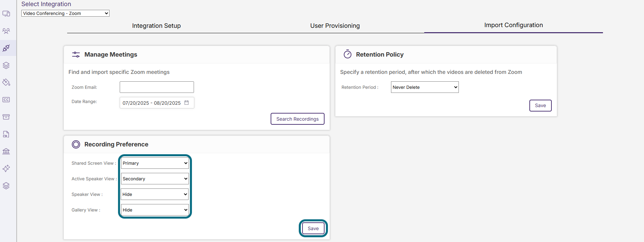Click the 'Specify a retention period' description
The width and height of the screenshot is (644, 242).
click(431, 72)
